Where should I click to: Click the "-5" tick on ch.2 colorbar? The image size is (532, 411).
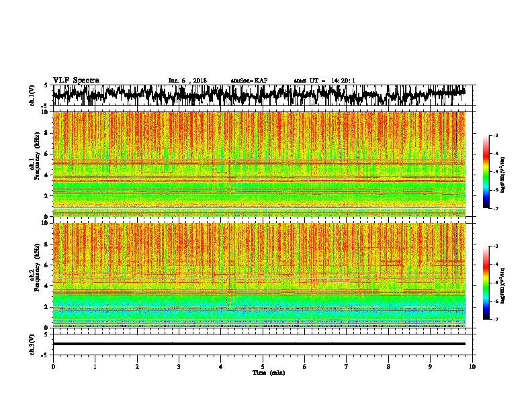click(x=496, y=283)
